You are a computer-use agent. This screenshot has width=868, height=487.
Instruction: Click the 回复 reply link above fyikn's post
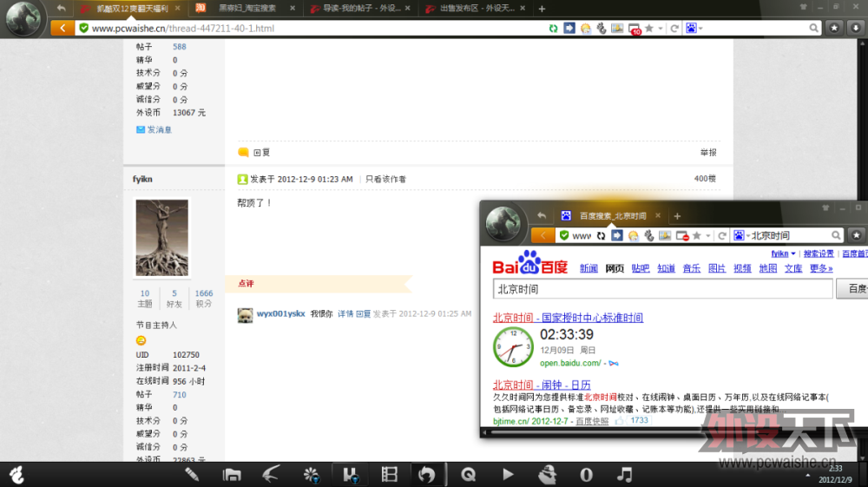tap(261, 153)
